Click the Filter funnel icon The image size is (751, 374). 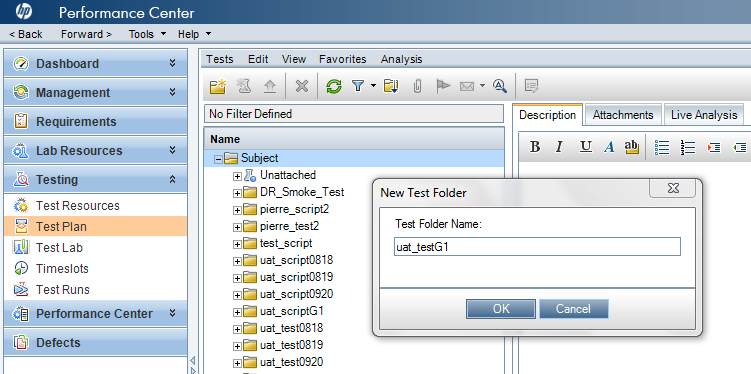[358, 86]
